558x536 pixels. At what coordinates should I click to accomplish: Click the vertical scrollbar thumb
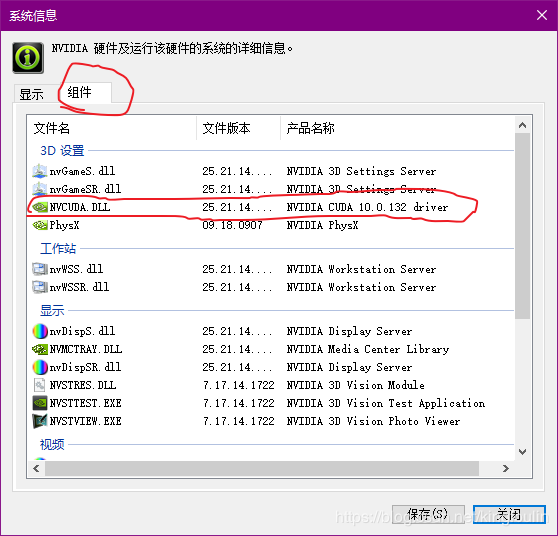click(x=522, y=226)
